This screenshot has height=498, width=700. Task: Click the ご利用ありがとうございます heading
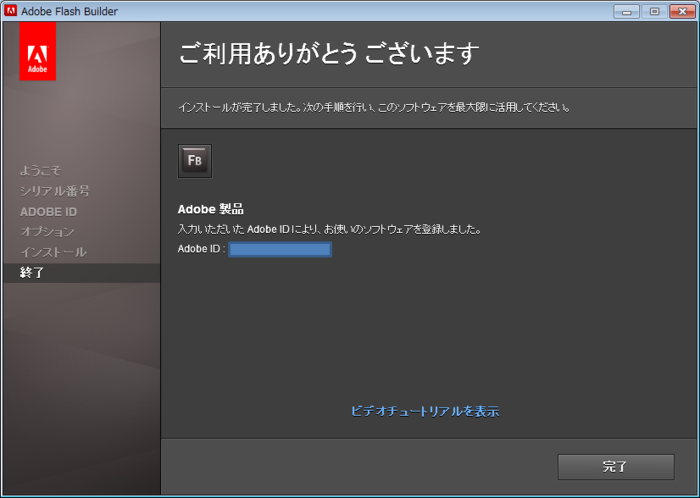[x=329, y=54]
